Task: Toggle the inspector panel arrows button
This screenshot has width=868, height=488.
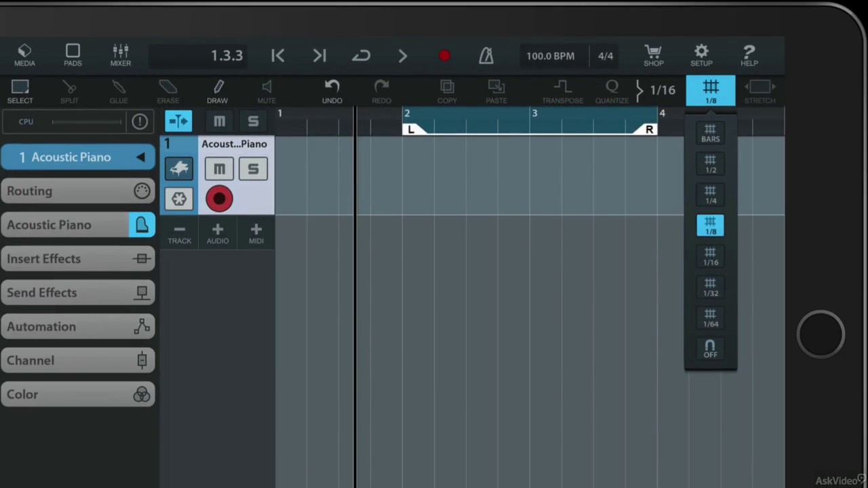Action: coord(179,121)
